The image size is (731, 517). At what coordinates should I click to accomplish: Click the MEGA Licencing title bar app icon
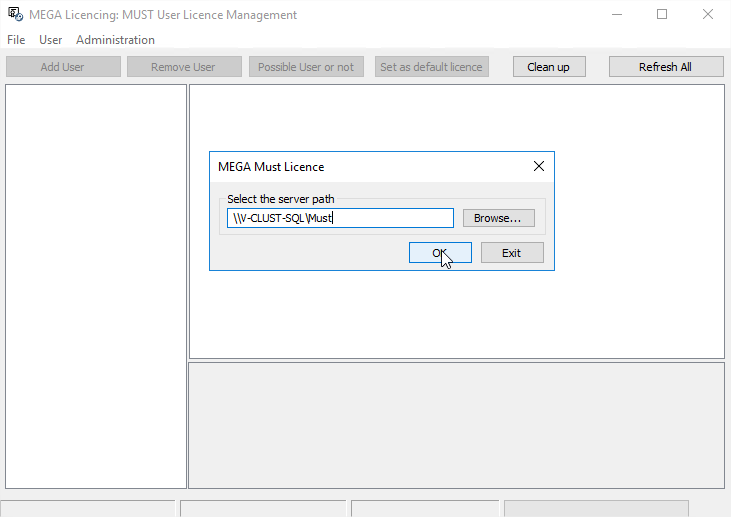point(15,15)
